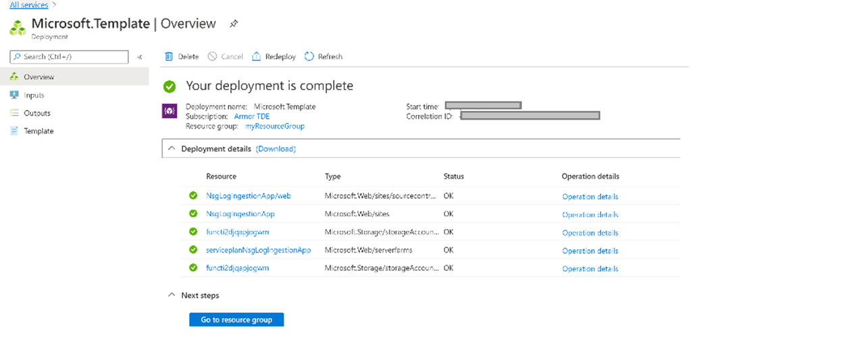Open the Overview menu item
868x354 pixels.
(39, 77)
